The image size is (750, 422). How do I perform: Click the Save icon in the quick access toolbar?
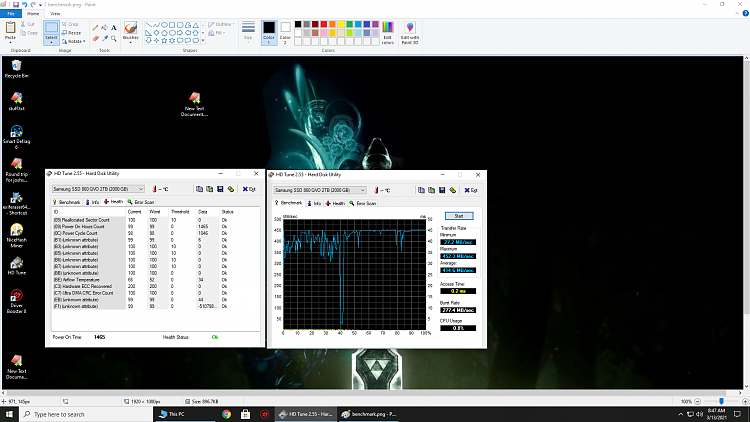click(16, 4)
